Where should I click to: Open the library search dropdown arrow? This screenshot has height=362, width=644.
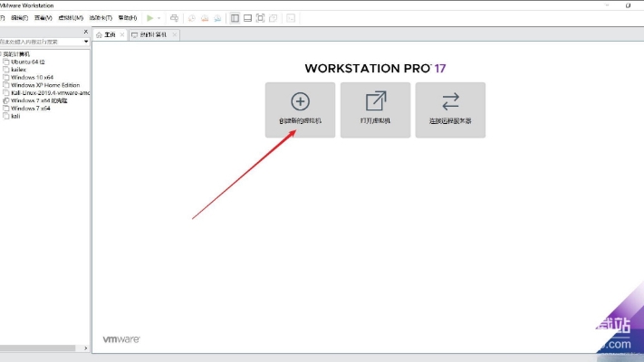(x=86, y=42)
